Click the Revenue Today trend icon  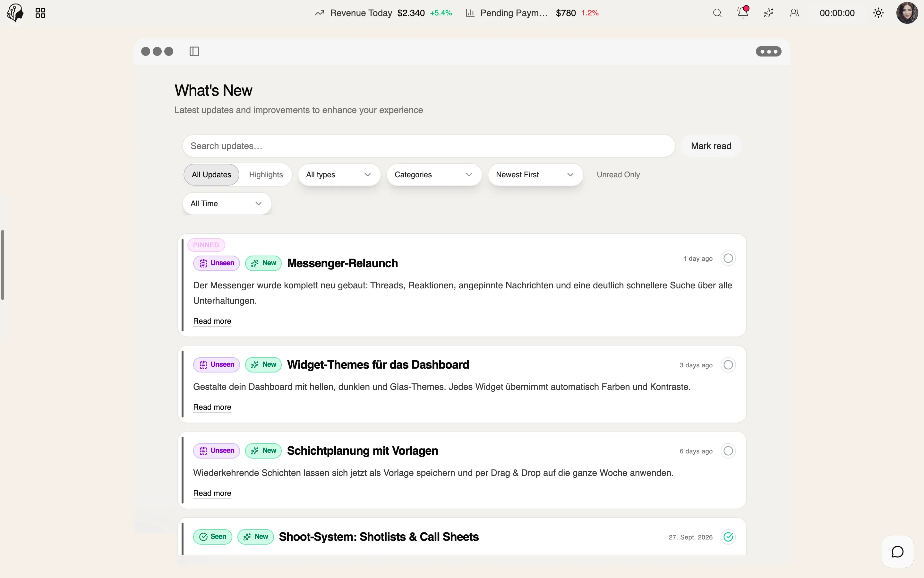click(x=320, y=13)
